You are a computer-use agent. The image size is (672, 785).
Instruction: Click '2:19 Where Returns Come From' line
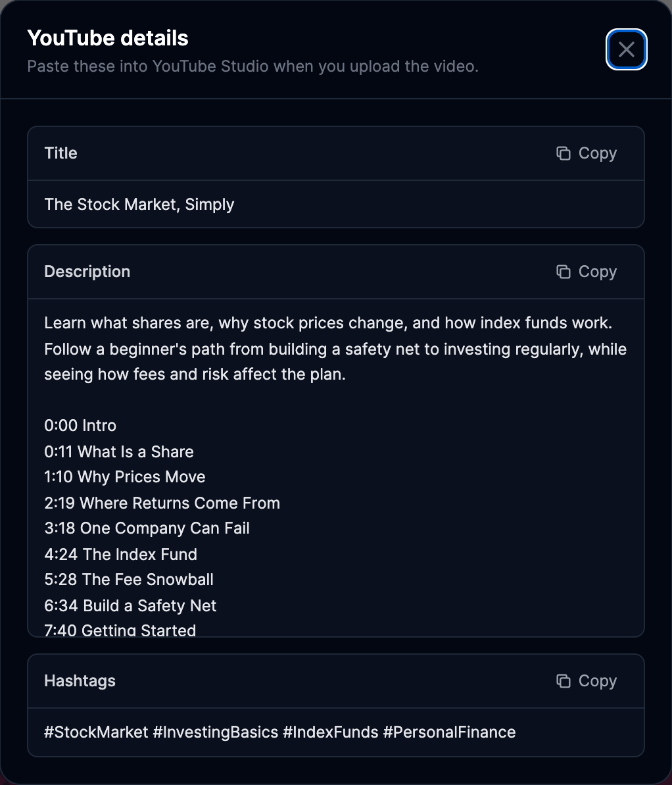point(162,503)
